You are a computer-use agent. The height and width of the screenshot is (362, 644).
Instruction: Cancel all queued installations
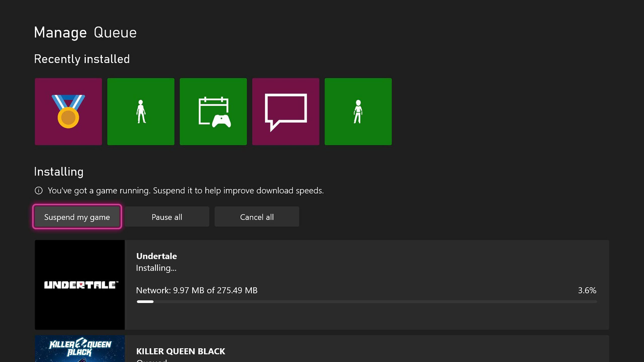257,217
